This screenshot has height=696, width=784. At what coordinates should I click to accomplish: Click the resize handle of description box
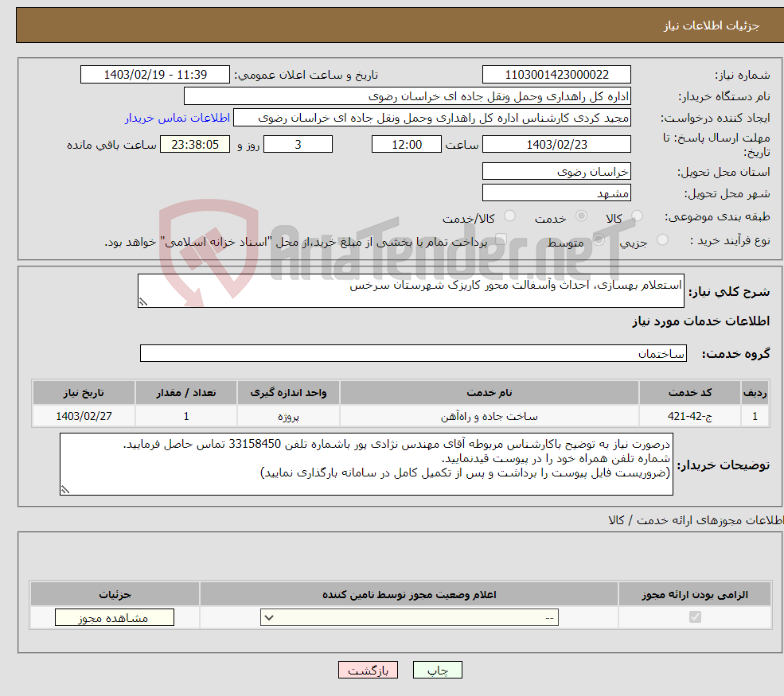[143, 302]
